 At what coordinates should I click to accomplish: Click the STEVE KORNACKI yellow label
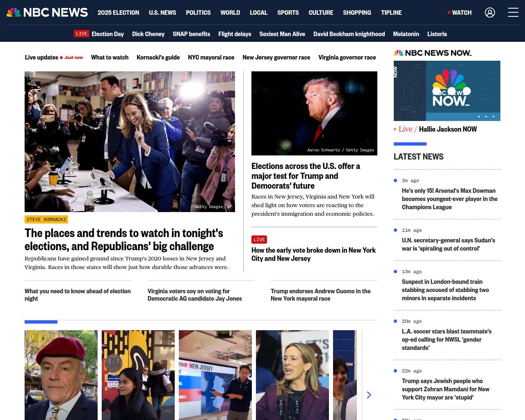pyautogui.click(x=46, y=219)
